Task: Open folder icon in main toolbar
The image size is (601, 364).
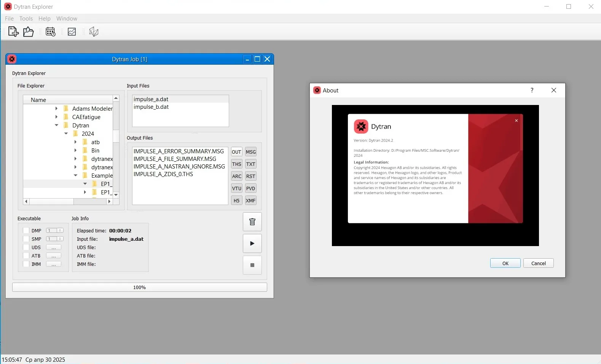Action: [x=29, y=32]
